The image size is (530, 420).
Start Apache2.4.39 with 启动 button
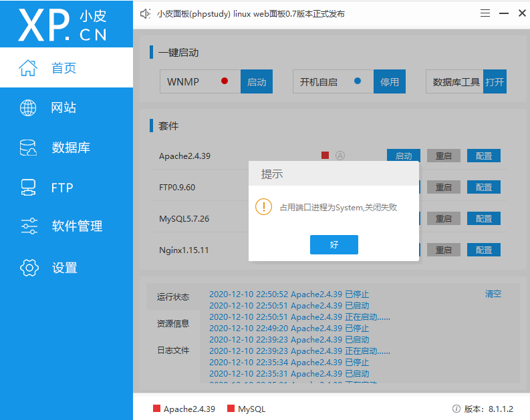coord(404,156)
